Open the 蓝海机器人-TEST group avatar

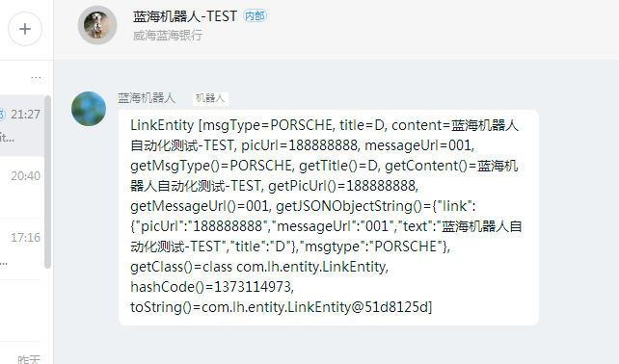pos(97,25)
